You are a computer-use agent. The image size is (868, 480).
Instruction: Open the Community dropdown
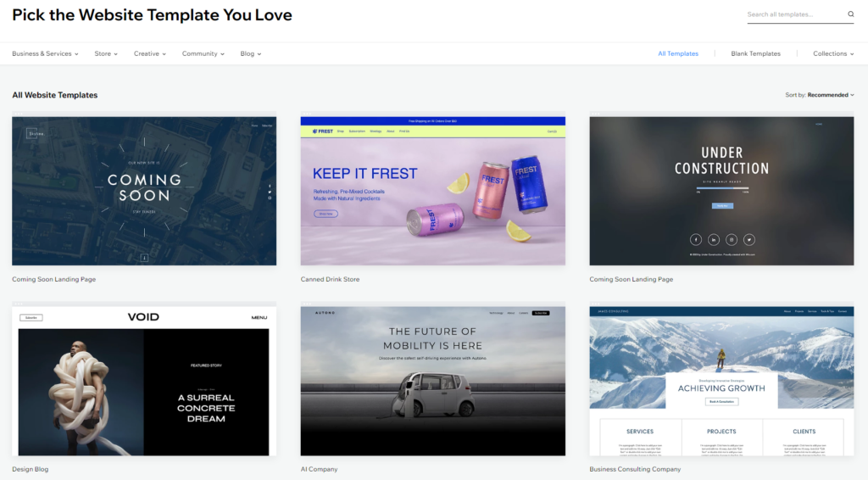click(203, 53)
